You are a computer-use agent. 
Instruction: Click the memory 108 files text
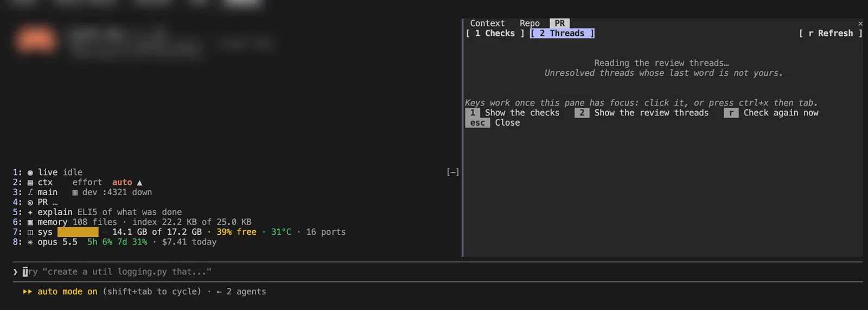pos(77,222)
